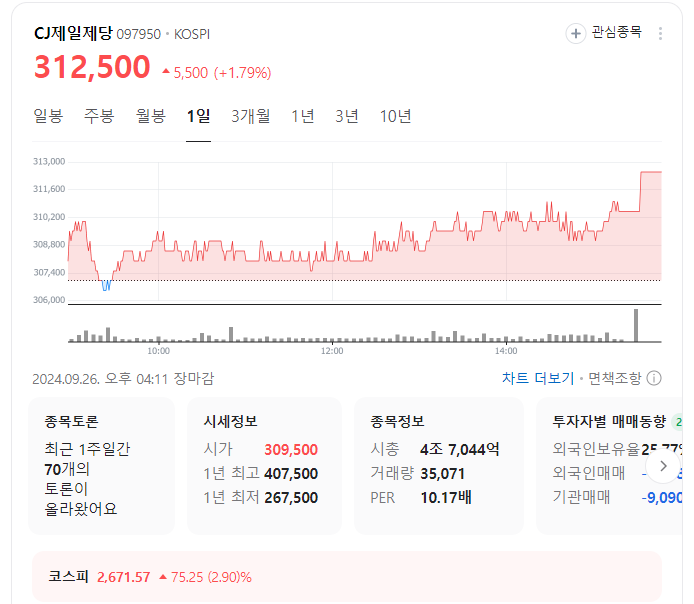
Task: Open the three-dot more options menu
Action: tap(660, 34)
